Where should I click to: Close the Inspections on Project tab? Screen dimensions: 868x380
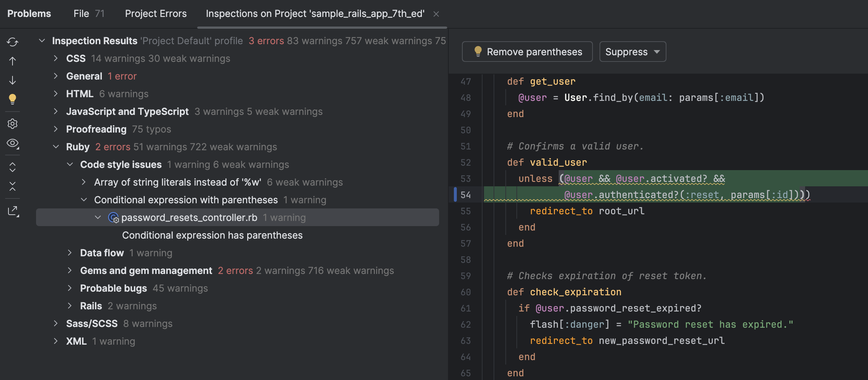[436, 14]
